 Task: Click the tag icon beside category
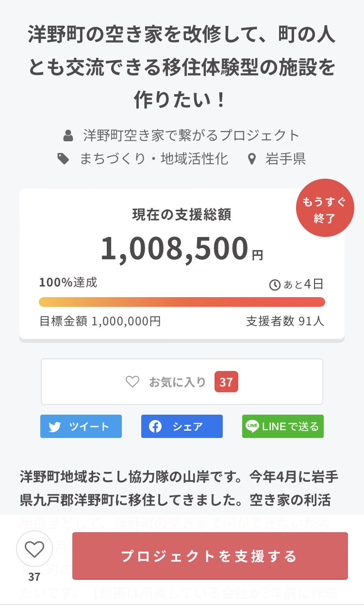point(64,159)
